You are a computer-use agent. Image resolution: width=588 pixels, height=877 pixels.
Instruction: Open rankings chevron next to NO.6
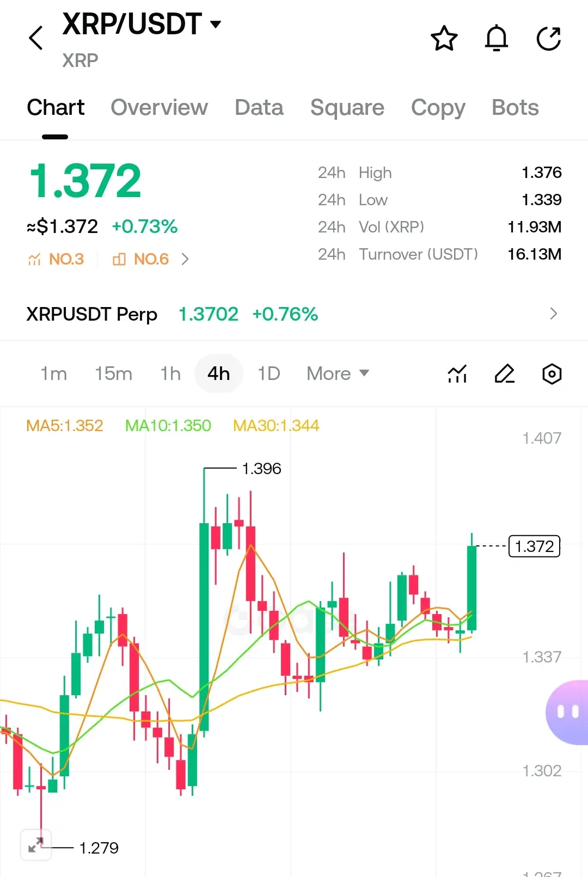coord(185,259)
